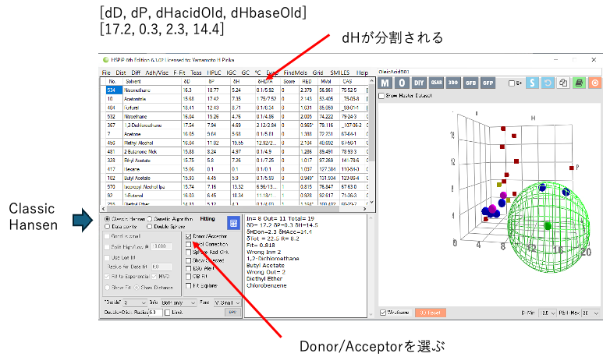Image resolution: width=603 pixels, height=364 pixels.
Task: Uncheck the Donor/Acceptor checkbox
Action: point(190,235)
